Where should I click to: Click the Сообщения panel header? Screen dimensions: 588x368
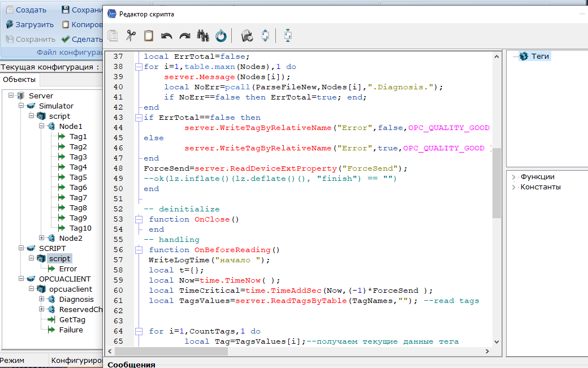pyautogui.click(x=131, y=364)
